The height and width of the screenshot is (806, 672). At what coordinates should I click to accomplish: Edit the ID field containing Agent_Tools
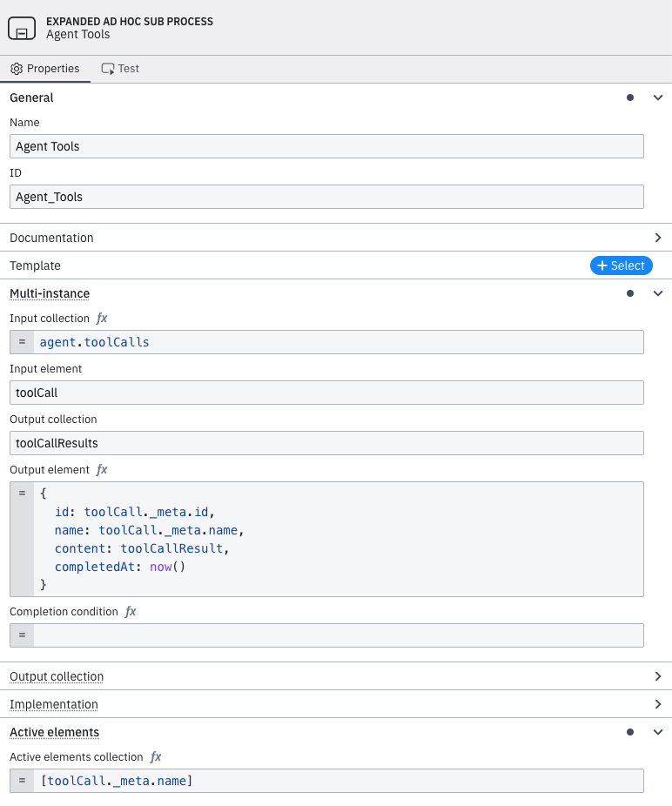pyautogui.click(x=326, y=197)
